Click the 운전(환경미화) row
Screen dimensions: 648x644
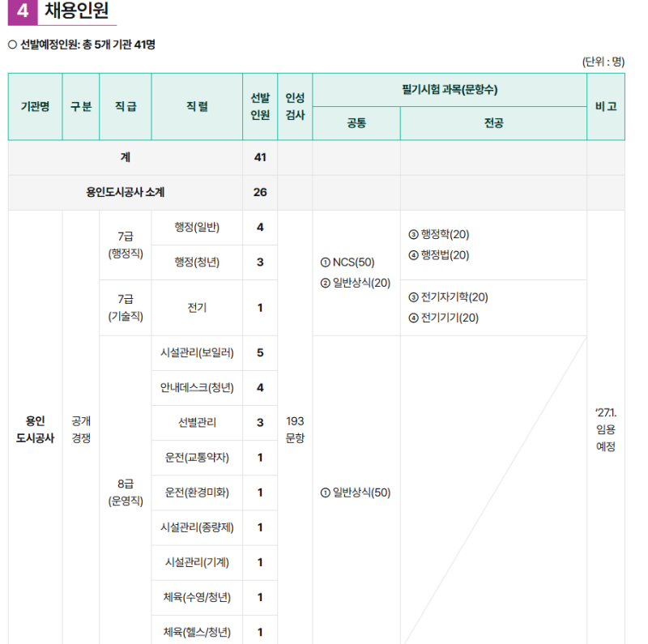point(197,493)
